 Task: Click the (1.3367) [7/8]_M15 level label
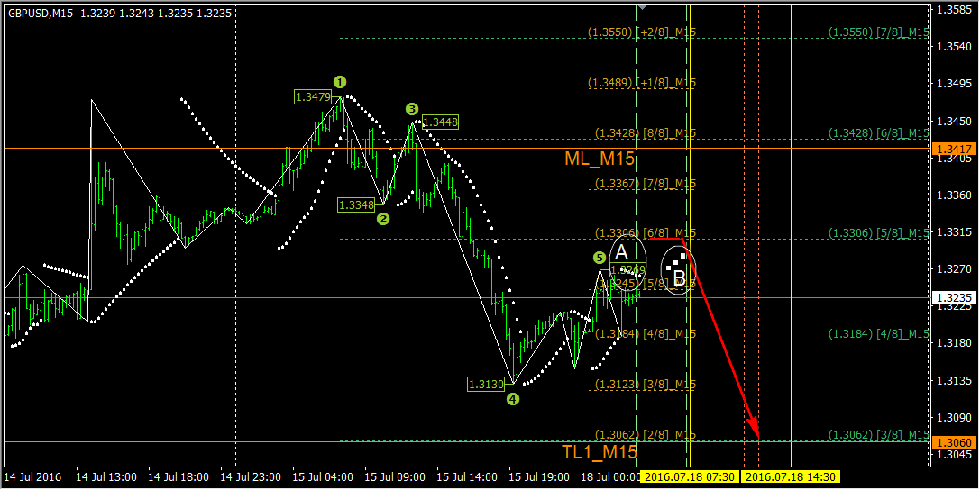pos(645,184)
